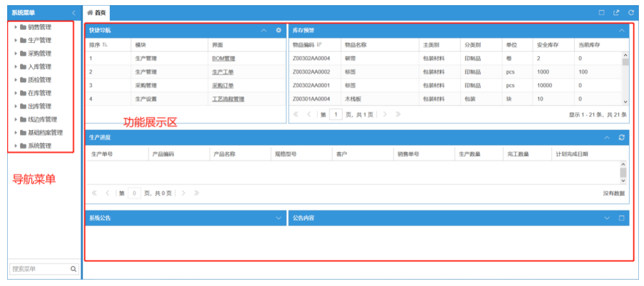Click the 库存预警 table vertical scrollbar
644x286 pixels.
(x=625, y=77)
